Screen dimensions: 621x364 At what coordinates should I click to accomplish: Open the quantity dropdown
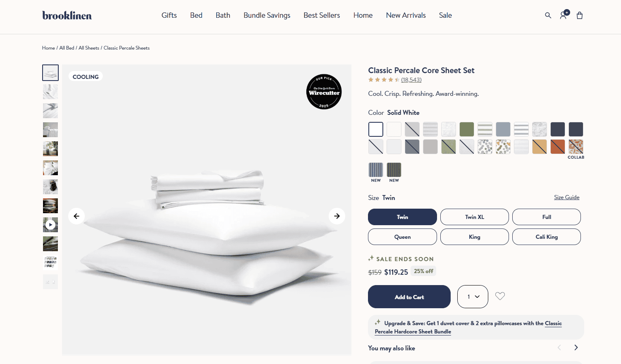(x=473, y=297)
